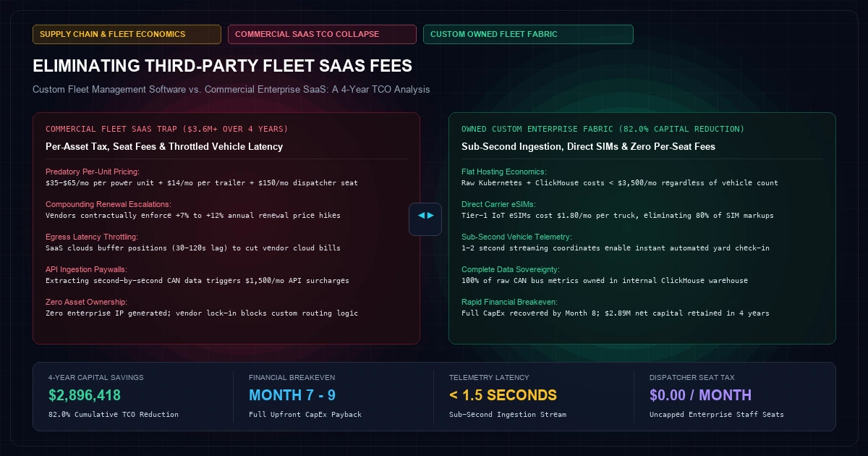Click the +7% to +12% renewal hikes line
The width and height of the screenshot is (868, 456).
click(192, 216)
